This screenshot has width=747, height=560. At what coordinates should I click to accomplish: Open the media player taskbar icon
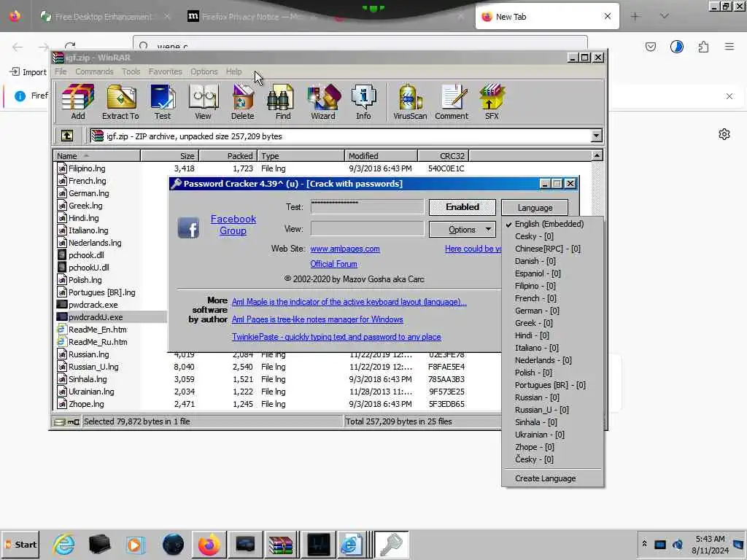(x=135, y=544)
